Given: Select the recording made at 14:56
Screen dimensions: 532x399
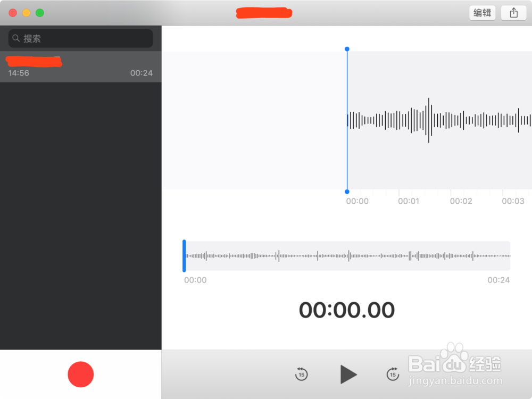Looking at the screenshot, I should 80,66.
